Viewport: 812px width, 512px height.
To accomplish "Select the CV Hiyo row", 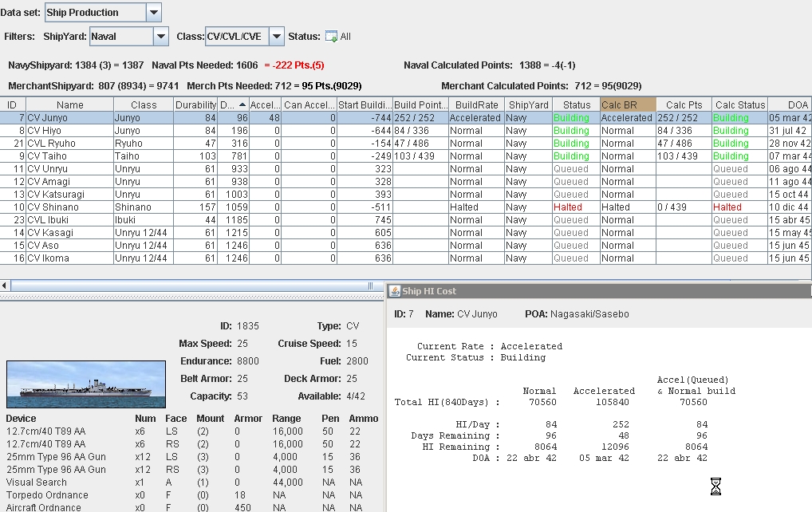I will point(406,131).
